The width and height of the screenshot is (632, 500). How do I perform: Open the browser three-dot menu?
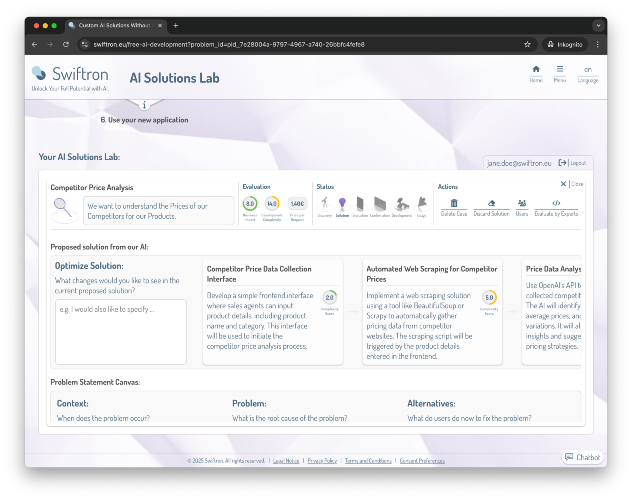(x=598, y=44)
